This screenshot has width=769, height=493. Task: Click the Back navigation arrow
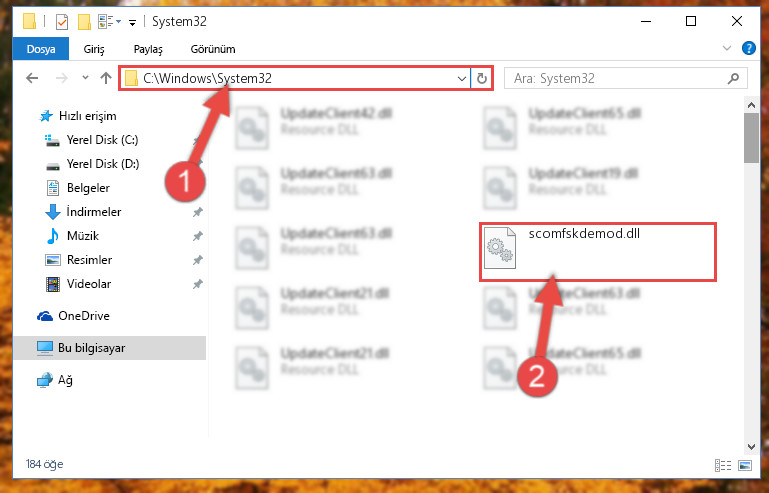(32, 78)
